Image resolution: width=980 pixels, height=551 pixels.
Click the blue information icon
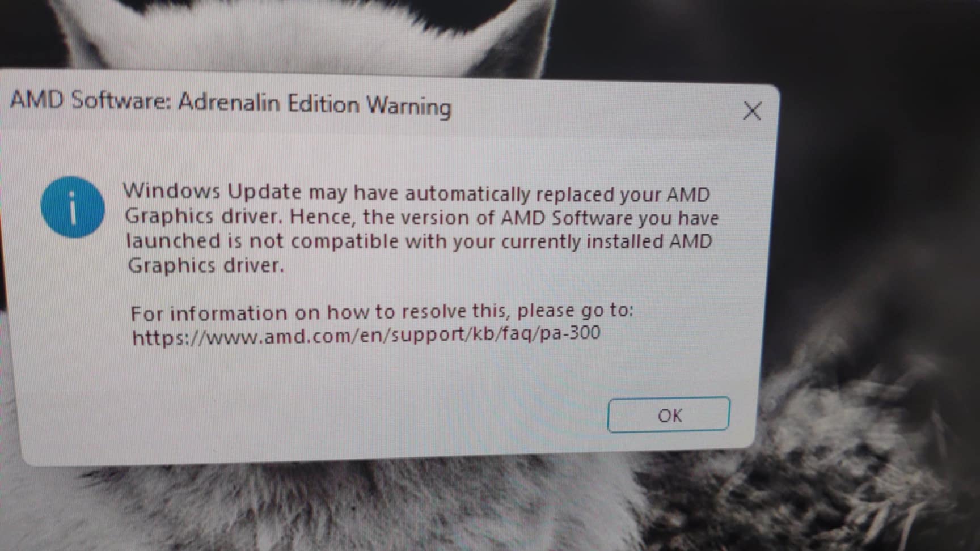(x=73, y=206)
